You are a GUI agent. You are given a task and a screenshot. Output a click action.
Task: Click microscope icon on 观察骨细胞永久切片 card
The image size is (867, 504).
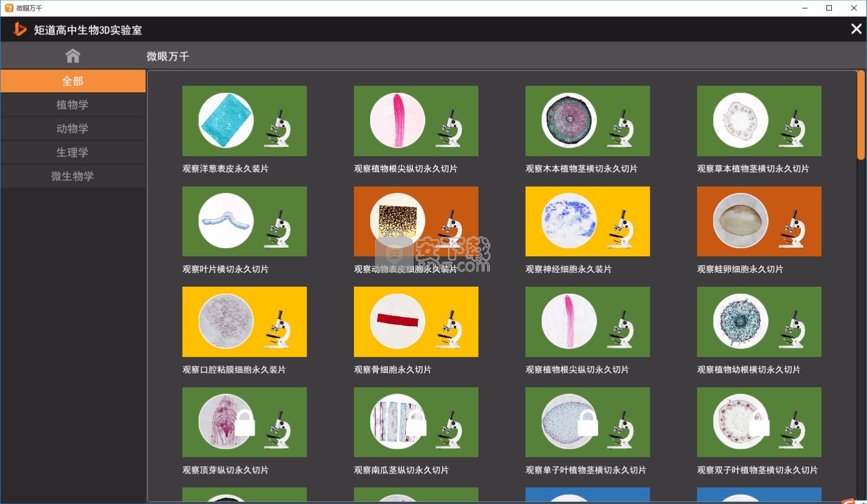click(449, 329)
